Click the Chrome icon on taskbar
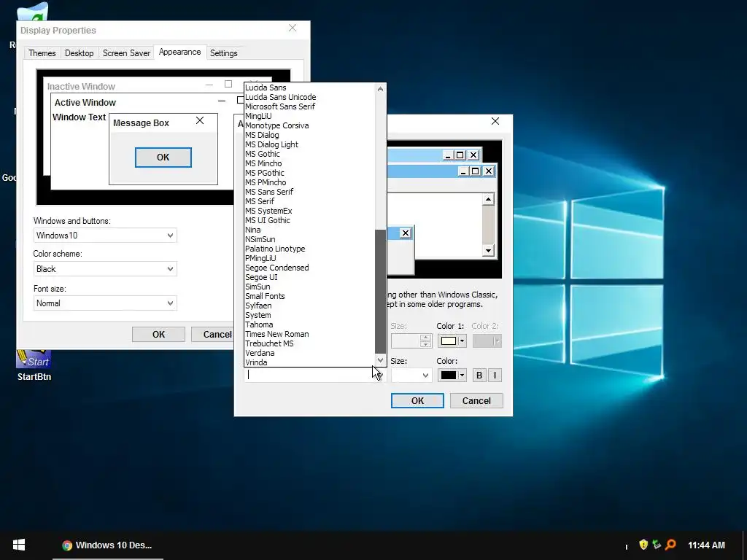The height and width of the screenshot is (560, 747). pyautogui.click(x=67, y=545)
